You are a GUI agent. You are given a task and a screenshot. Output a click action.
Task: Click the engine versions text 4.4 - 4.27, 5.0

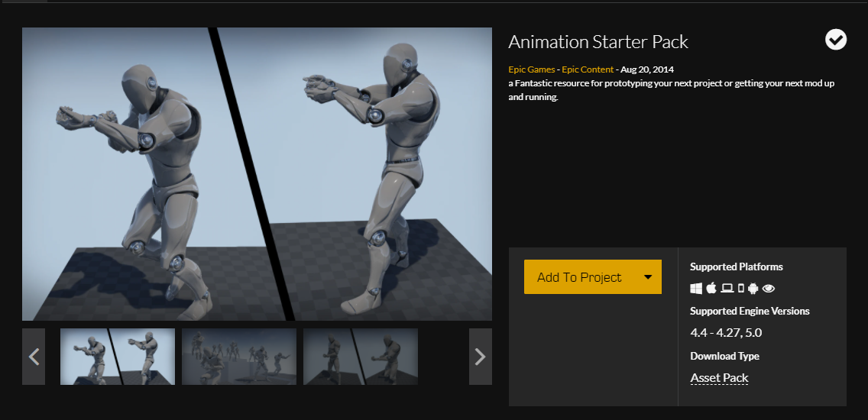[x=726, y=333]
